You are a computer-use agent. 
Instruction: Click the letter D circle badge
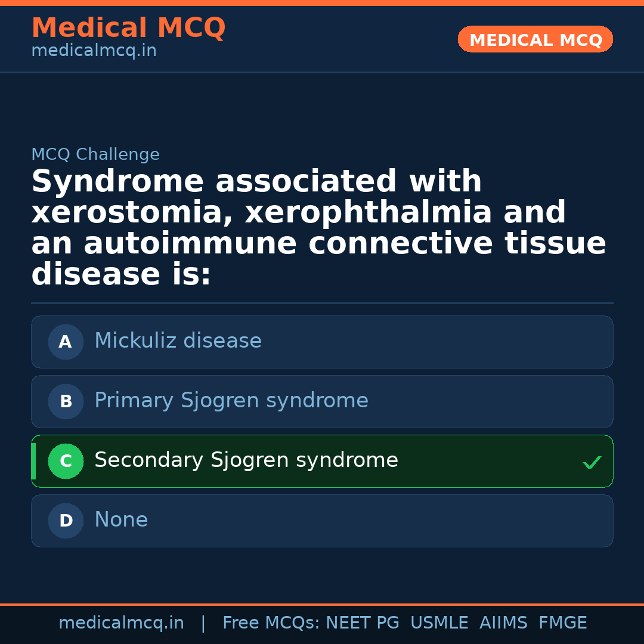point(66,521)
